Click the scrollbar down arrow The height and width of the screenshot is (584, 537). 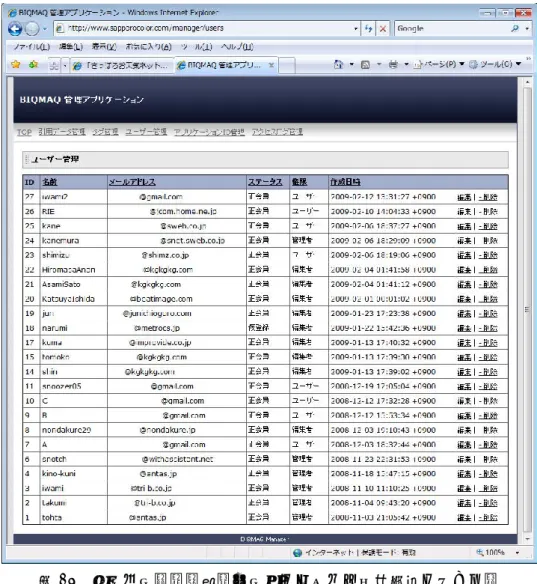point(527,539)
